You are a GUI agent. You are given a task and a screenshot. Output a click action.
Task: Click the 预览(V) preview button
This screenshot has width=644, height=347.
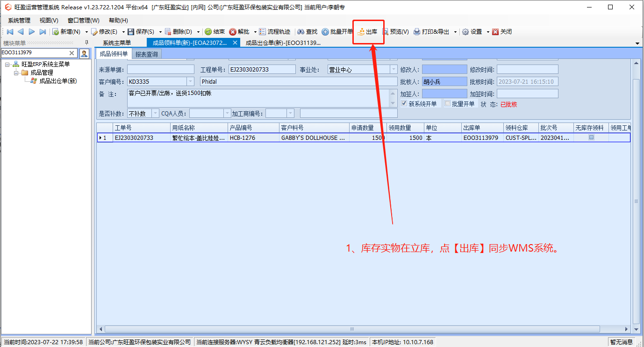(x=395, y=32)
